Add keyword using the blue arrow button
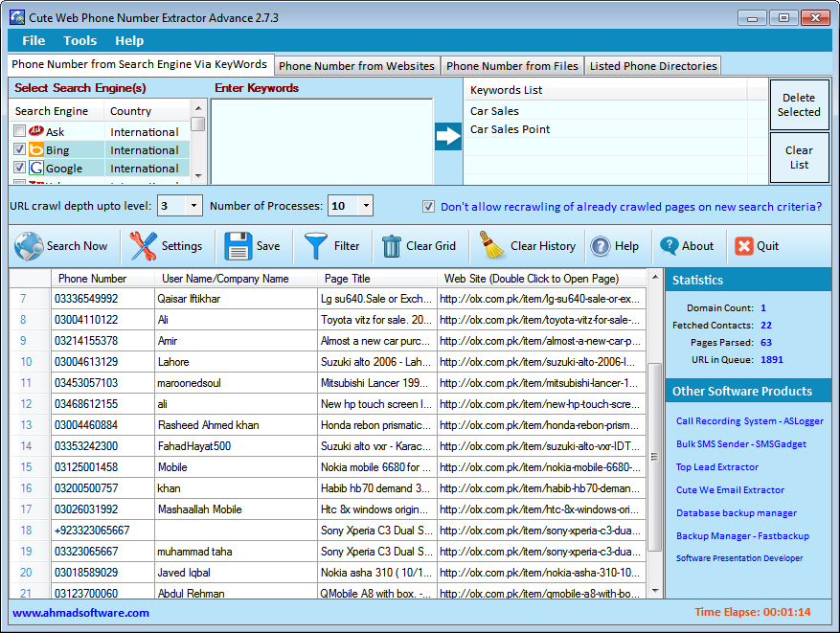This screenshot has height=633, width=840. (448, 136)
